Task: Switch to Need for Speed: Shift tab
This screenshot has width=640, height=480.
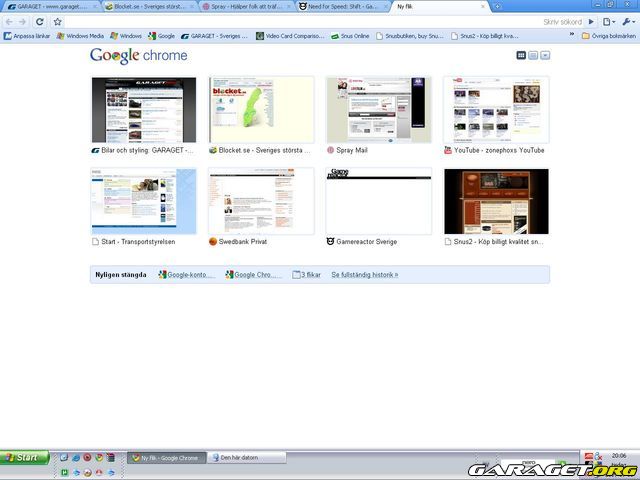Action: (x=343, y=7)
